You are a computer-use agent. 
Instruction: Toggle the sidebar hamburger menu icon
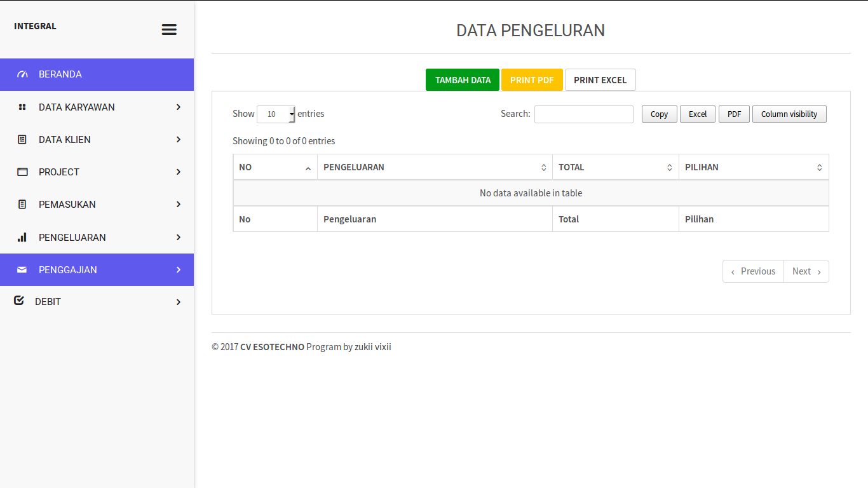tap(169, 30)
